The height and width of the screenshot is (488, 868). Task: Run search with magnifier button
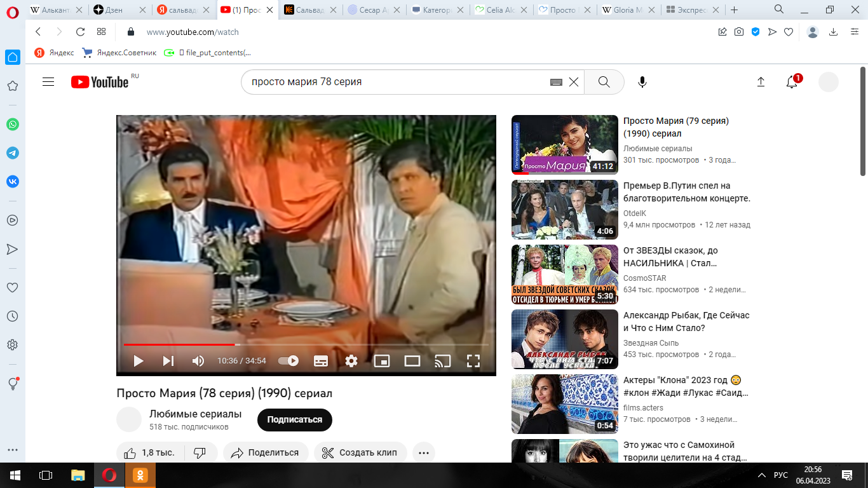click(604, 82)
